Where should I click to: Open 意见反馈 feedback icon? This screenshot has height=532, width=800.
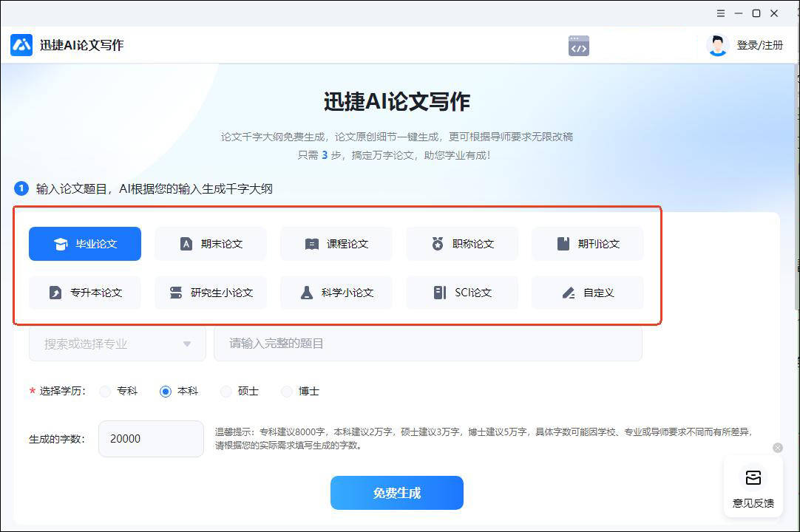click(753, 478)
